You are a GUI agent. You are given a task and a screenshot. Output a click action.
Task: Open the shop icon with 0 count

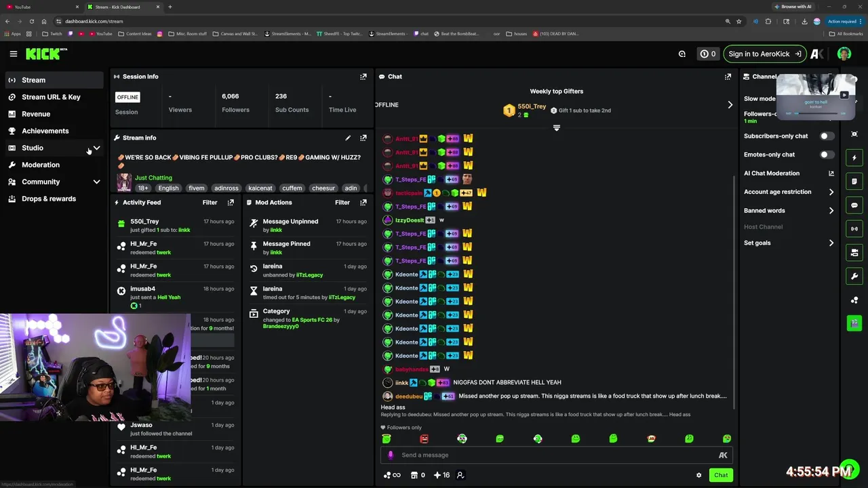[418, 475]
